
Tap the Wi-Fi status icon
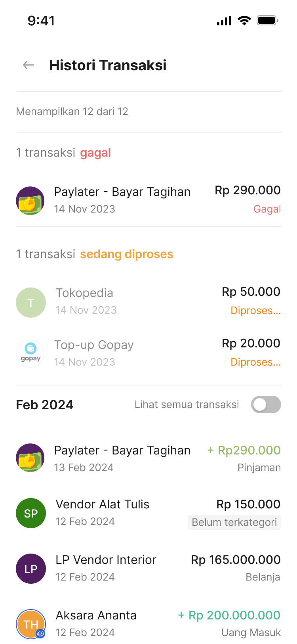[x=244, y=21]
